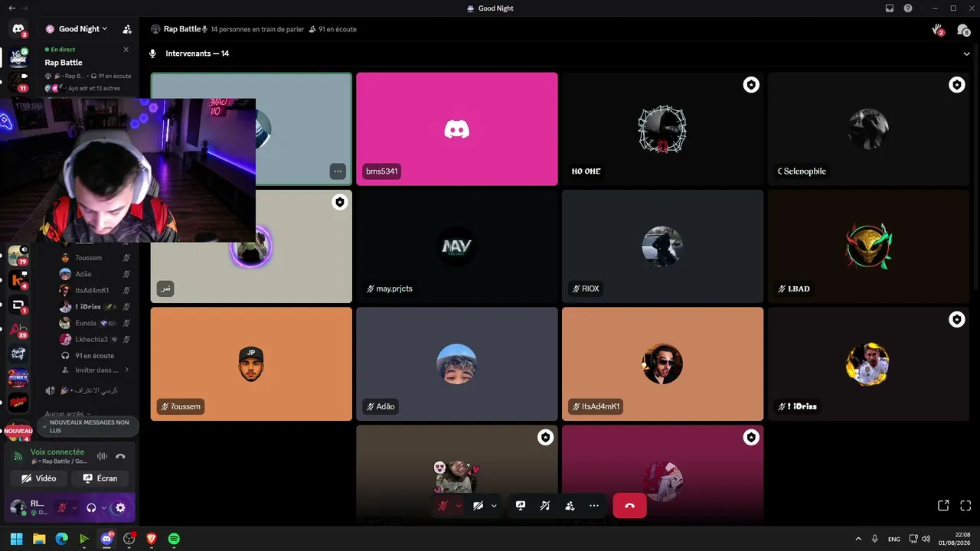This screenshot has width=980, height=551.
Task: Open more options in the stage control bar
Action: click(x=594, y=506)
